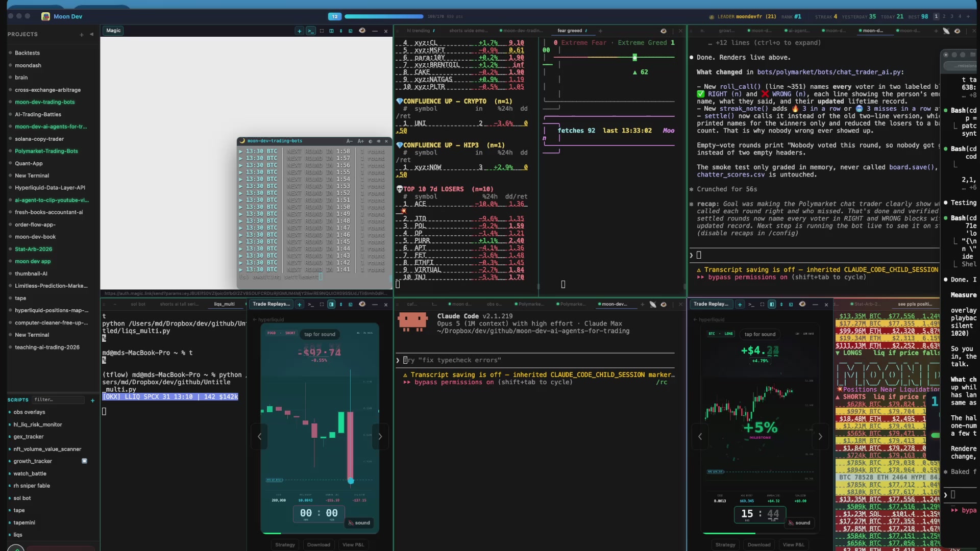Click the plus icon in right Trade Replay toolbar

pos(740,305)
